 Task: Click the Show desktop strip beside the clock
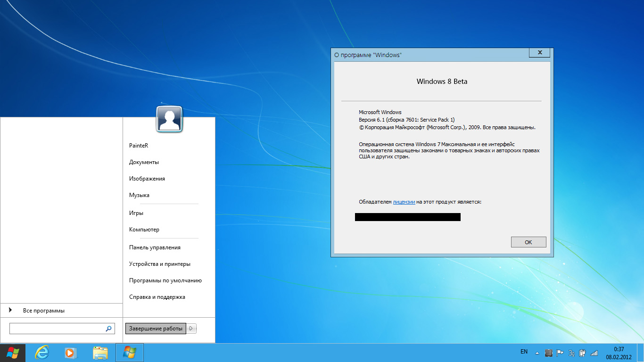641,353
